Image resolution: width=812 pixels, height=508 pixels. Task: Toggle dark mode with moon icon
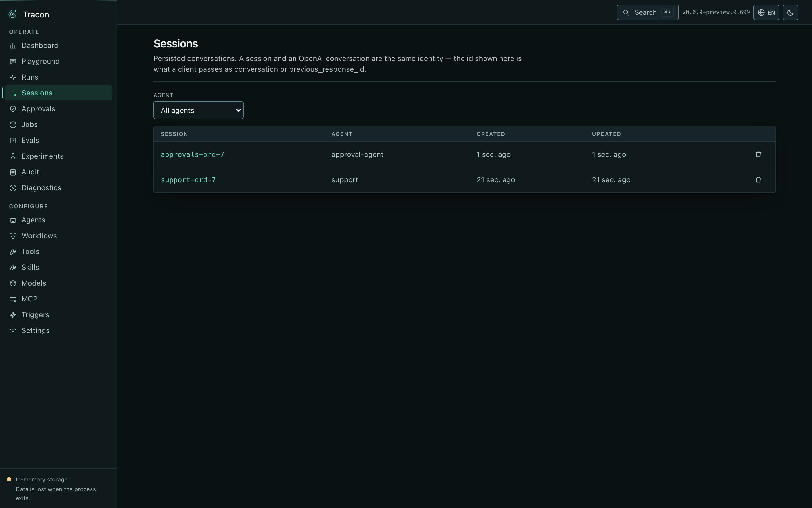tap(790, 12)
